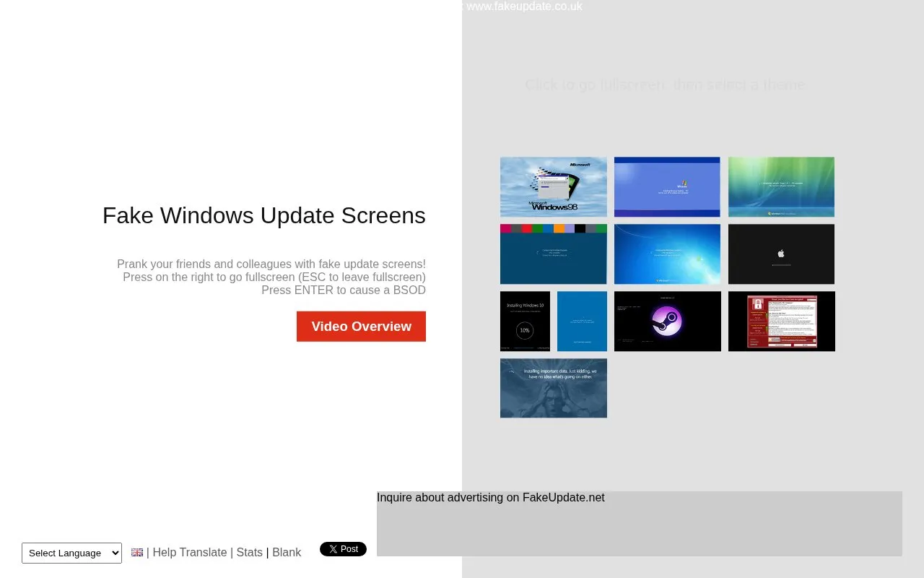Open the Select Language dropdown

point(71,553)
